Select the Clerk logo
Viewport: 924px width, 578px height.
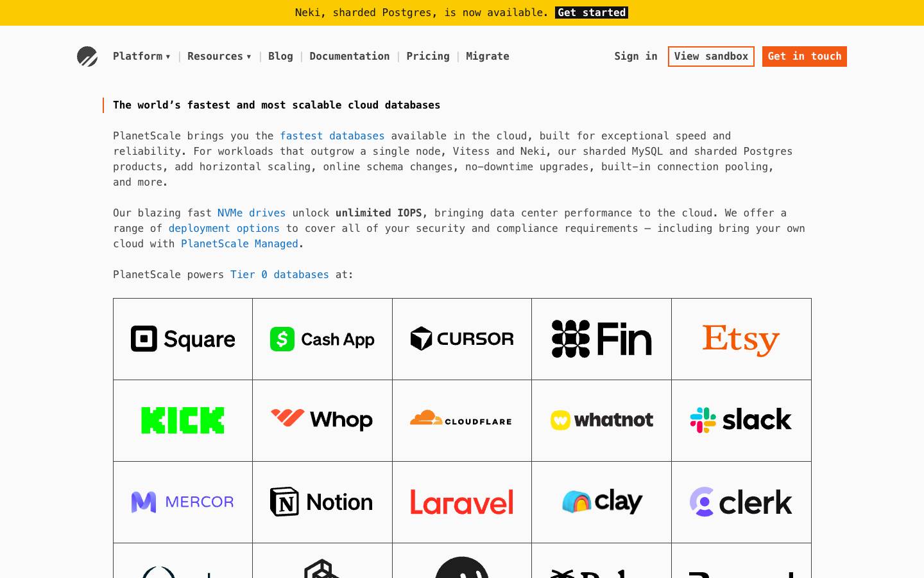pyautogui.click(x=741, y=502)
